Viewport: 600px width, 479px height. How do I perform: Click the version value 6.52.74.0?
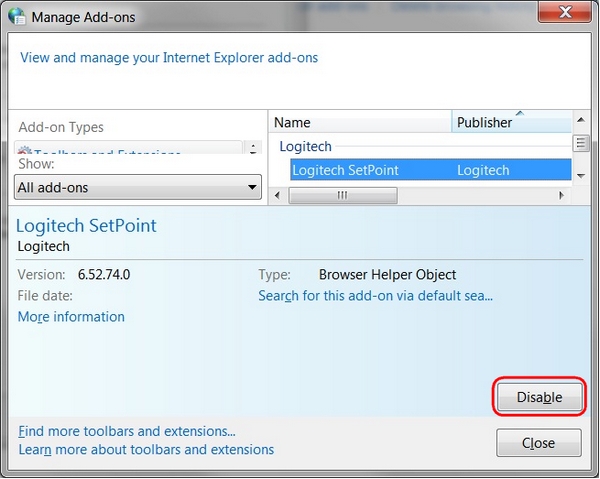tap(104, 275)
